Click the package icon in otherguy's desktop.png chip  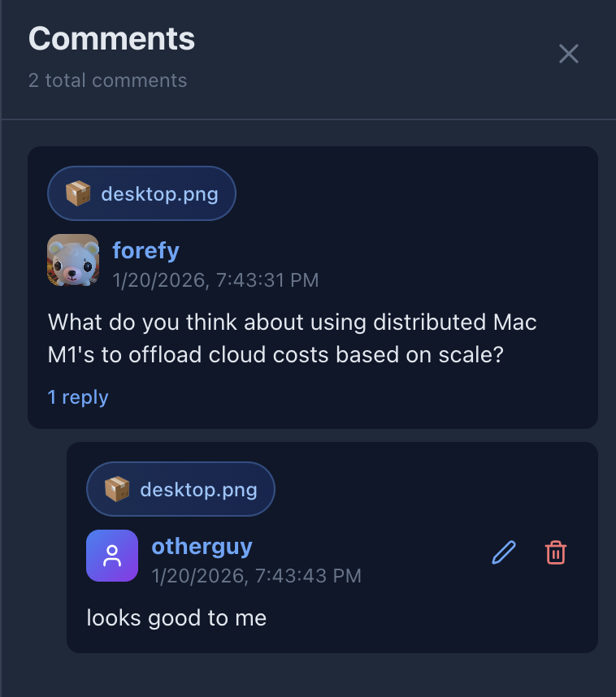117,489
